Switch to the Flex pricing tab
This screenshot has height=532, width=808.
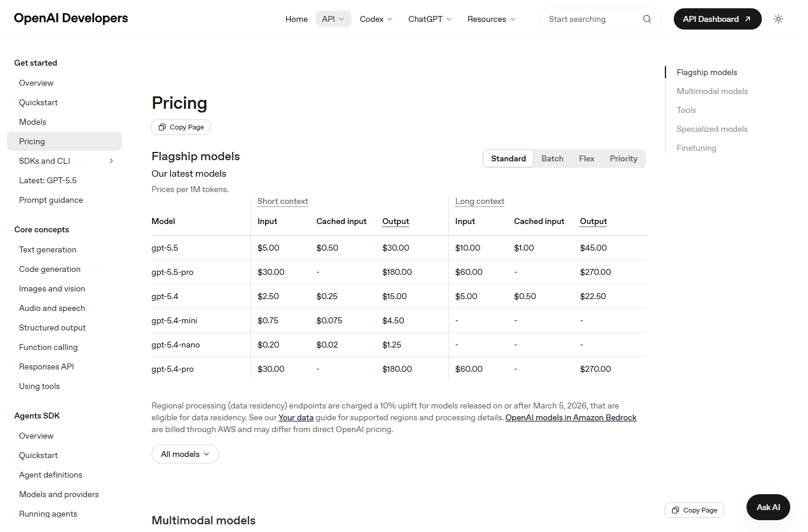coord(587,158)
